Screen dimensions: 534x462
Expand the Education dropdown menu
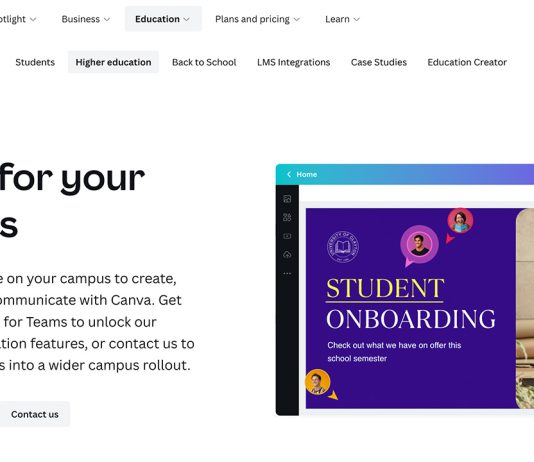point(163,19)
